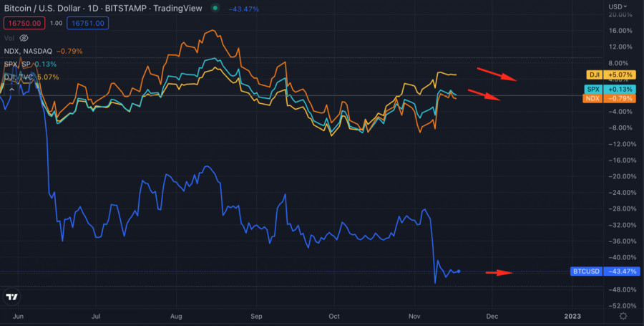The height and width of the screenshot is (326, 644).
Task: Click the NDX −0.79% price label
Action: tap(609, 99)
